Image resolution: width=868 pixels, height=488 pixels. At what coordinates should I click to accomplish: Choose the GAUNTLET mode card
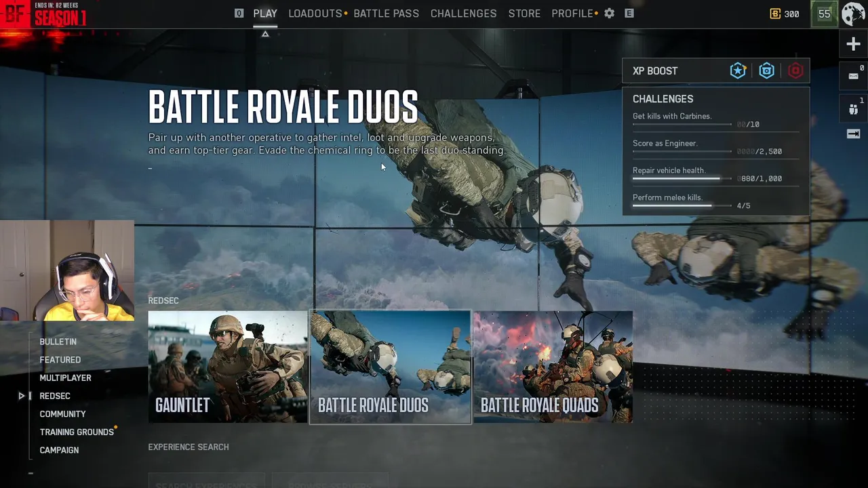tap(228, 367)
